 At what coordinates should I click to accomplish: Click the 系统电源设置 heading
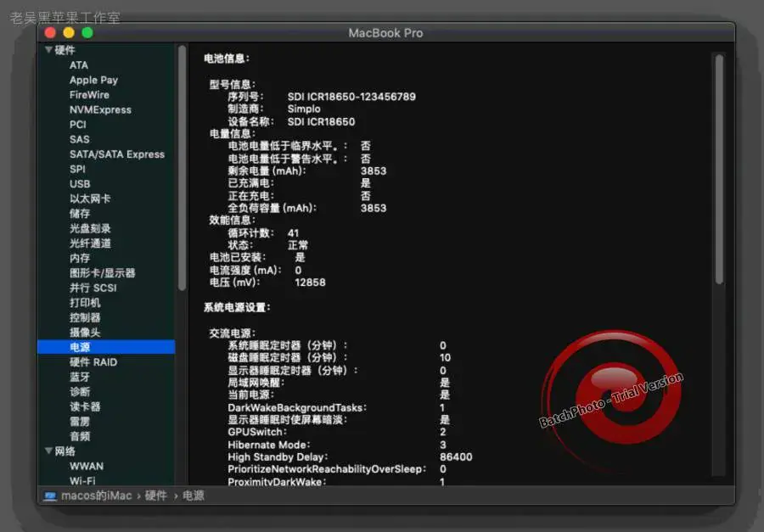point(237,307)
